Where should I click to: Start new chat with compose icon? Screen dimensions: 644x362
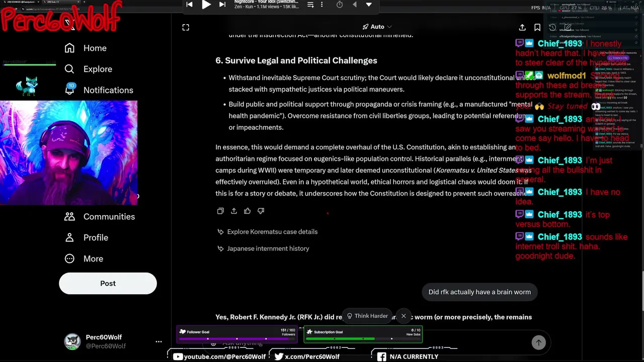(568, 27)
